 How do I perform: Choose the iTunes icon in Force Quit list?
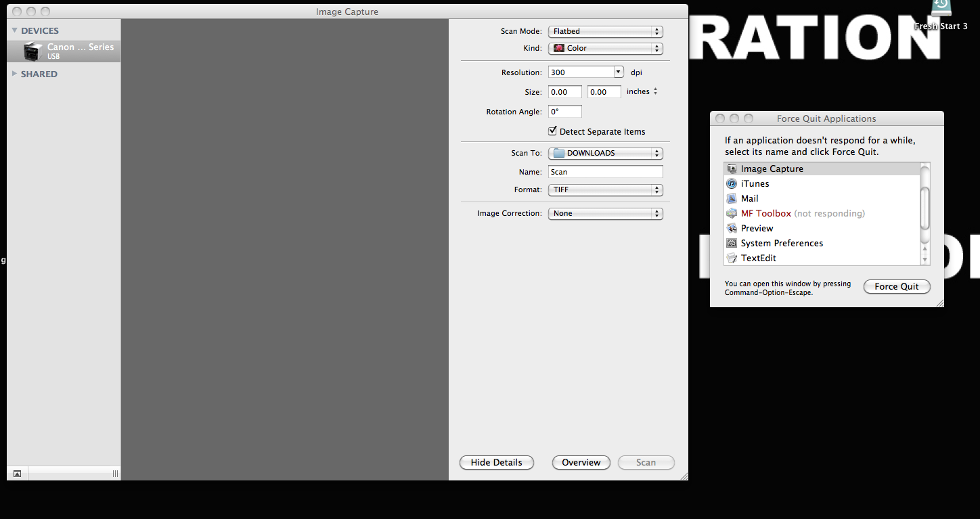(x=731, y=184)
